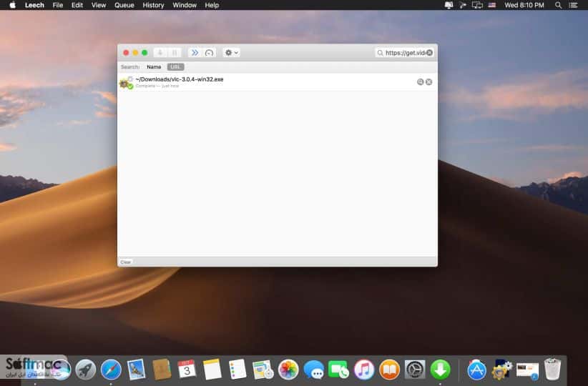Click the Clear button at window bottom
This screenshot has height=386, width=588.
point(126,262)
